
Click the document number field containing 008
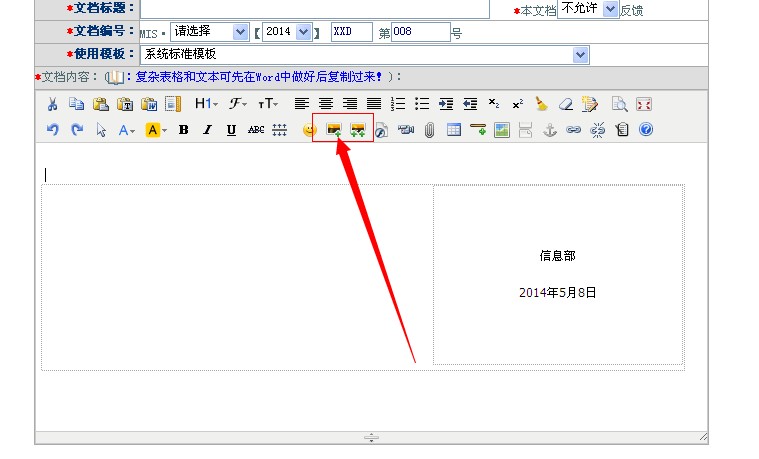pyautogui.click(x=420, y=32)
